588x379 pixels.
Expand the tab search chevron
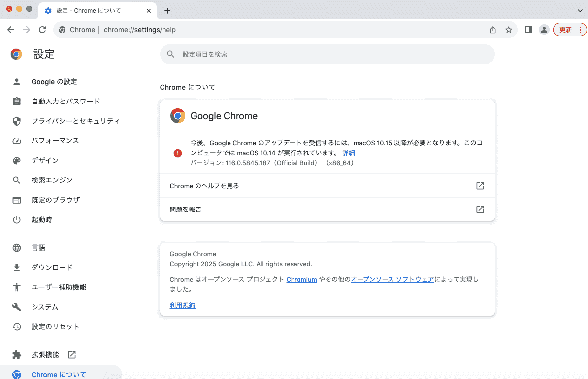click(x=580, y=11)
